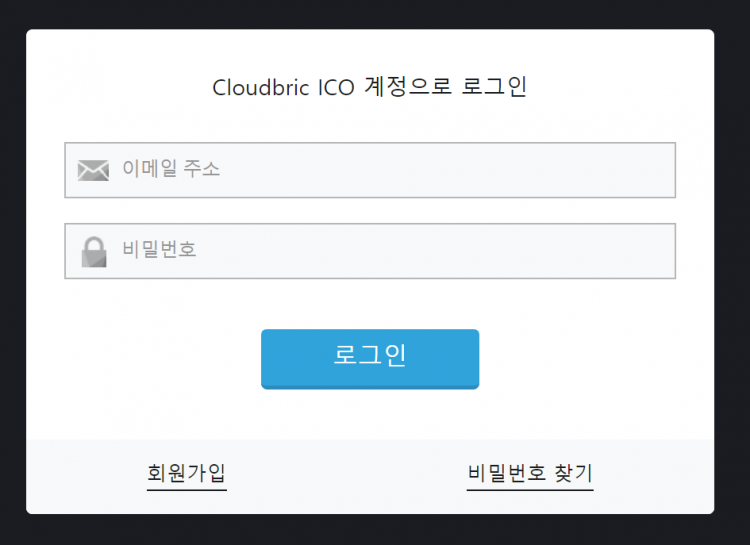Open the 비밀번호 찾기 link
The height and width of the screenshot is (545, 750).
coord(530,473)
